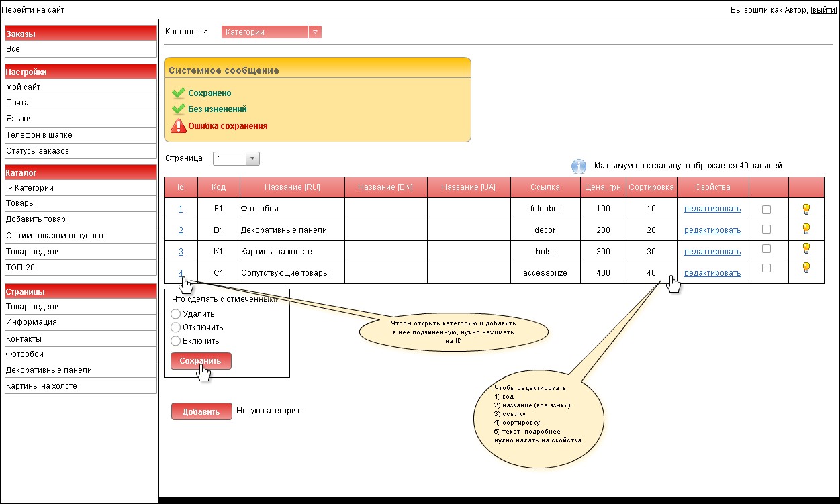This screenshot has height=504, width=840.
Task: Open Языки settings in the sidebar
Action: click(x=81, y=119)
